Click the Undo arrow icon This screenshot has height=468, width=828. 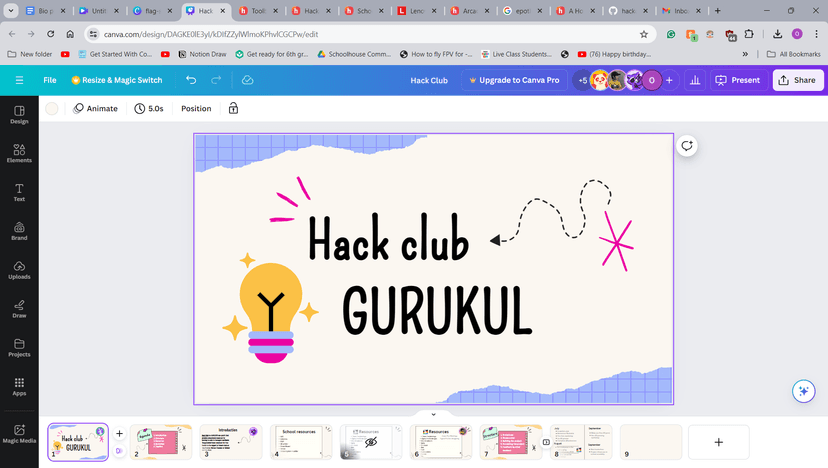click(x=191, y=80)
